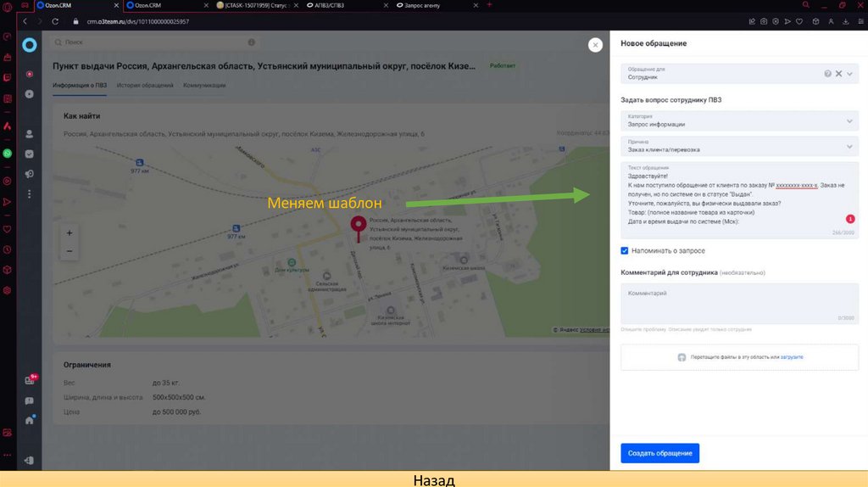Open the history clock icon in Opera sidebar
The height and width of the screenshot is (487, 868).
point(7,250)
